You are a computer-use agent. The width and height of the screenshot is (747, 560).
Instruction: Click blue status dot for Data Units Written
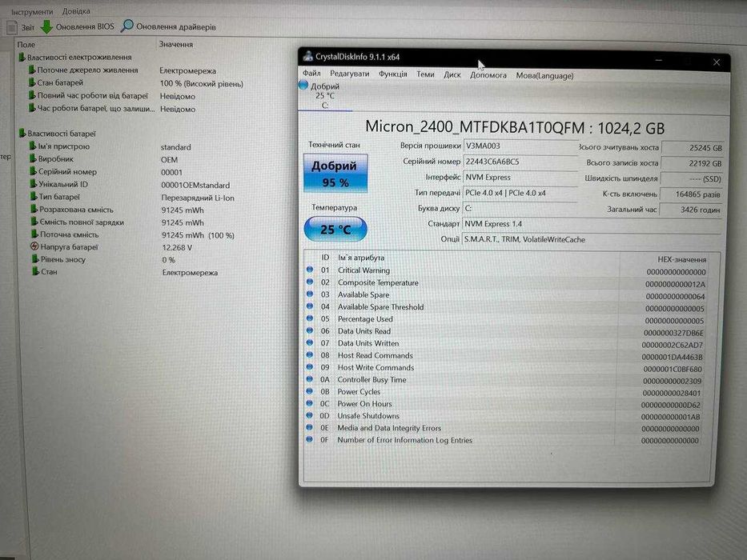point(310,342)
